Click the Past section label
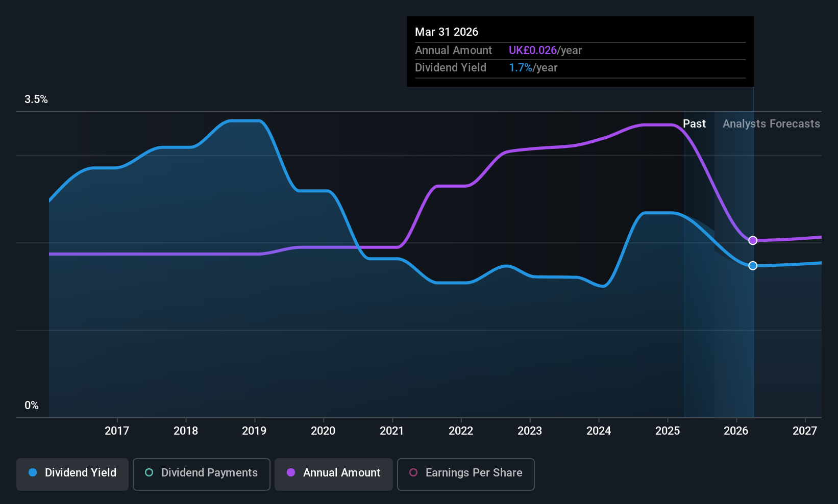838x504 pixels. tap(694, 124)
